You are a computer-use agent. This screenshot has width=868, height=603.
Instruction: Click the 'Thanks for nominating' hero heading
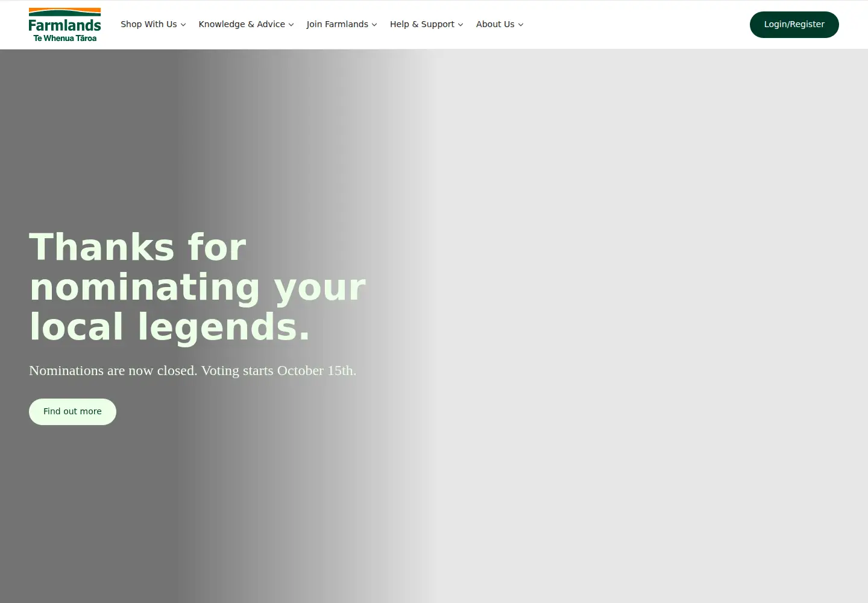[198, 286]
